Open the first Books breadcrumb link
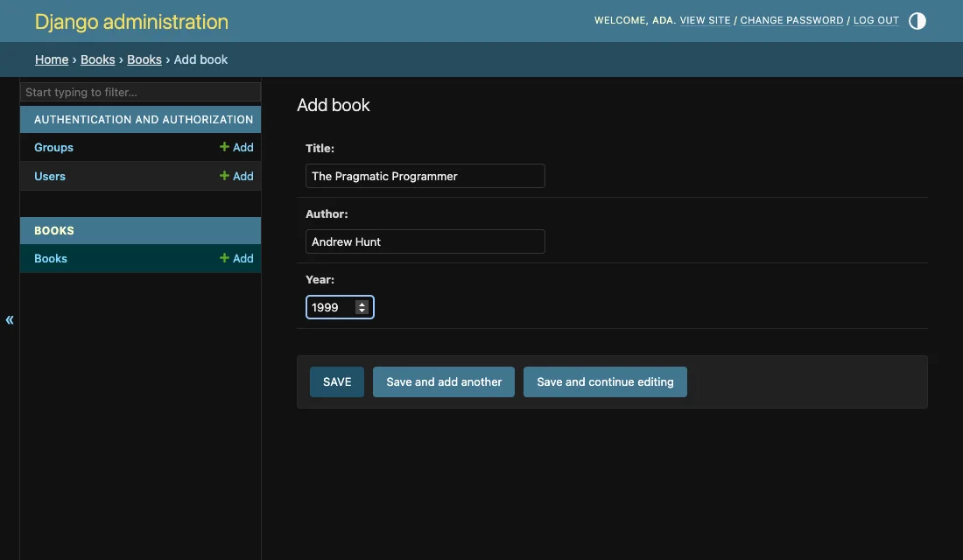This screenshot has height=560, width=963. [x=98, y=59]
